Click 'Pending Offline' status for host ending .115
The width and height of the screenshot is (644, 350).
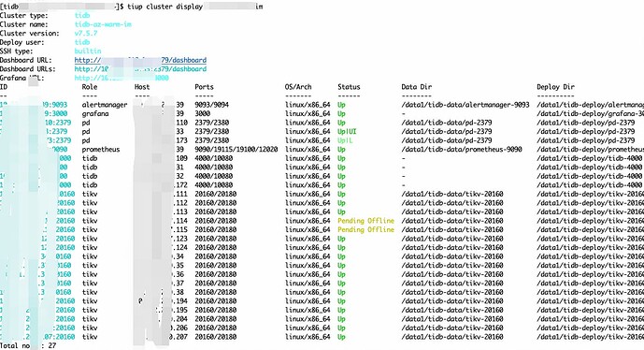(366, 230)
